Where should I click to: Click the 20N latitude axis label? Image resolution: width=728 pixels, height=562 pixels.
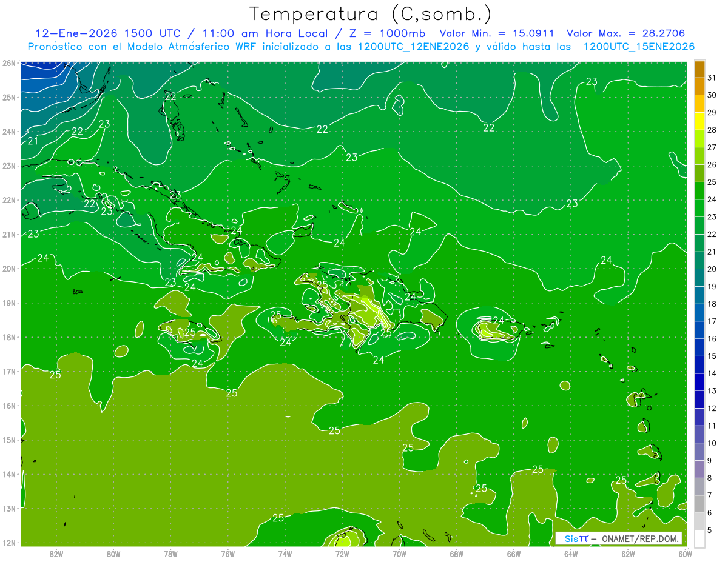pos(8,269)
